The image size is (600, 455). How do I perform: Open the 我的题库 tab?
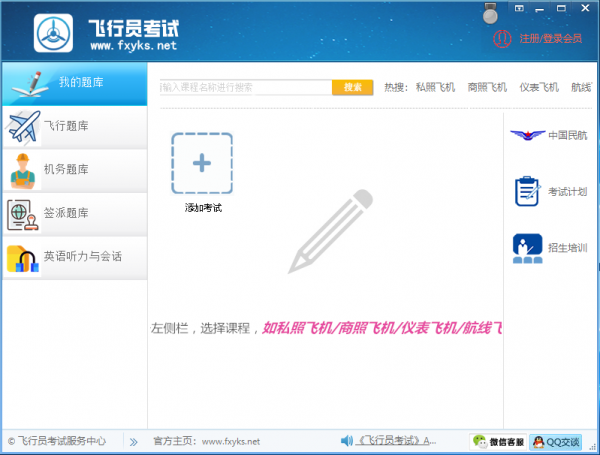(75, 84)
